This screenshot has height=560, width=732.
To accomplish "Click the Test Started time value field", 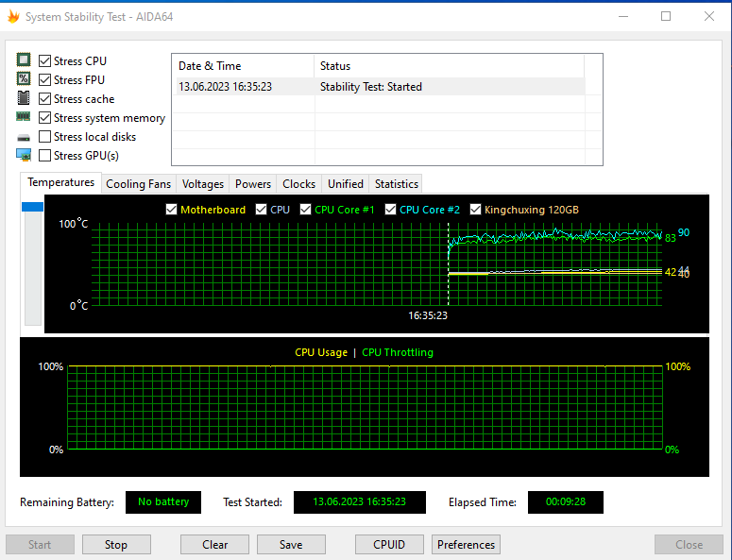I will 360,502.
